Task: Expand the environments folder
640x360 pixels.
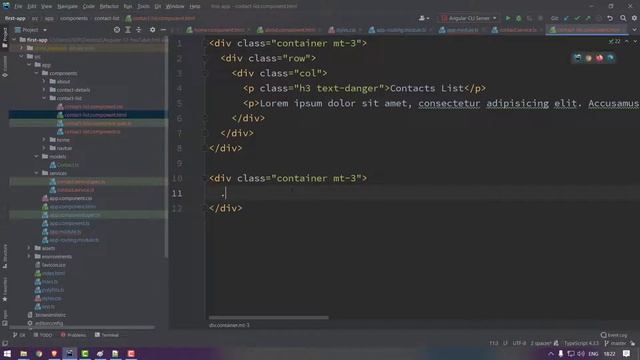Action: [x=29, y=256]
